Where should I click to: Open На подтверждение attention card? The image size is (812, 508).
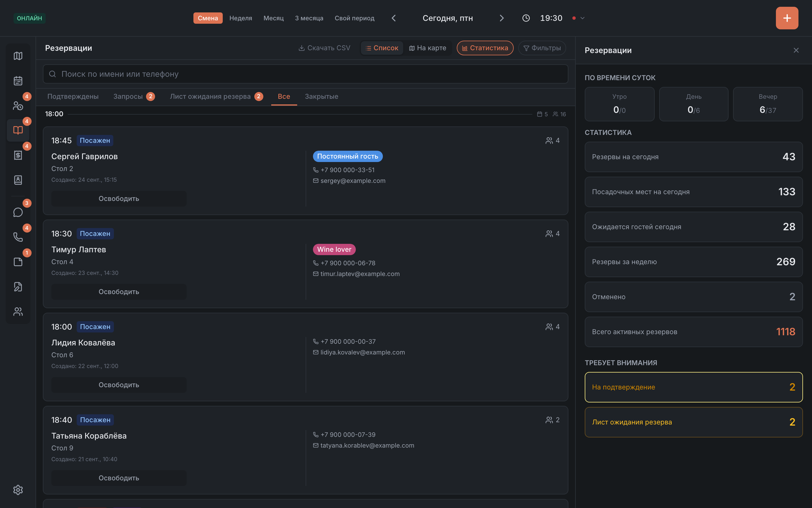pyautogui.click(x=693, y=387)
